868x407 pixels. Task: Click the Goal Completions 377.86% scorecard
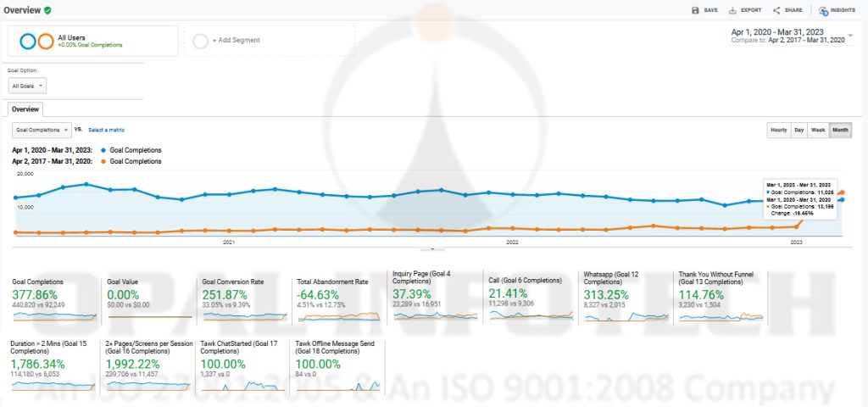[x=55, y=299]
